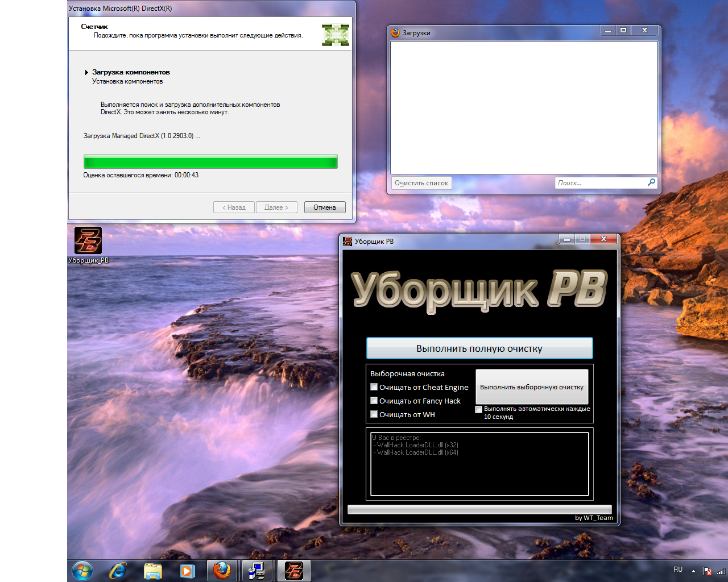Click the 'by WT_Team' credit text
This screenshot has width=728, height=582.
click(x=594, y=518)
